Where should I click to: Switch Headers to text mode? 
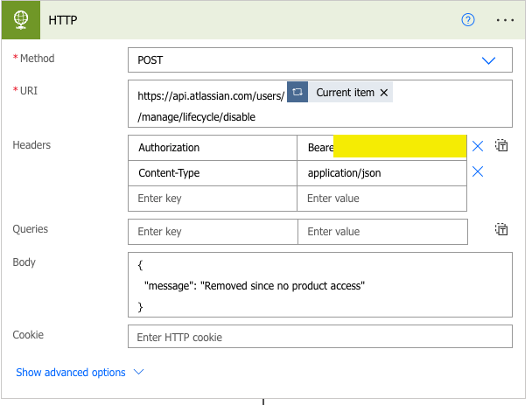click(501, 146)
